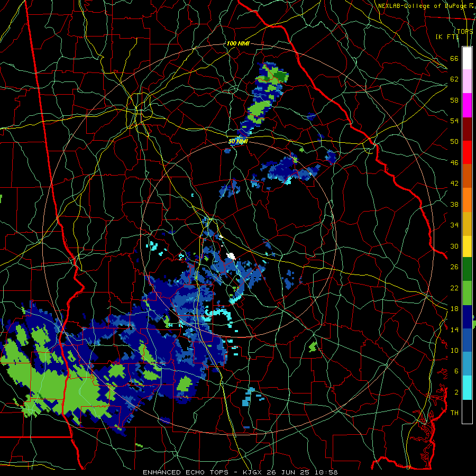Click the dark orange legend swatch

[x=467, y=176]
